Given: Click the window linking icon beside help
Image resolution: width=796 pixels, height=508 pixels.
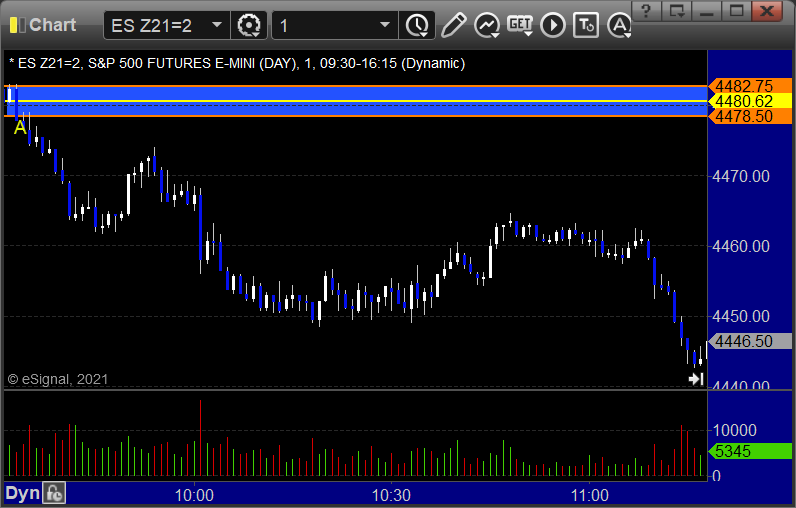Looking at the screenshot, I should (x=677, y=11).
